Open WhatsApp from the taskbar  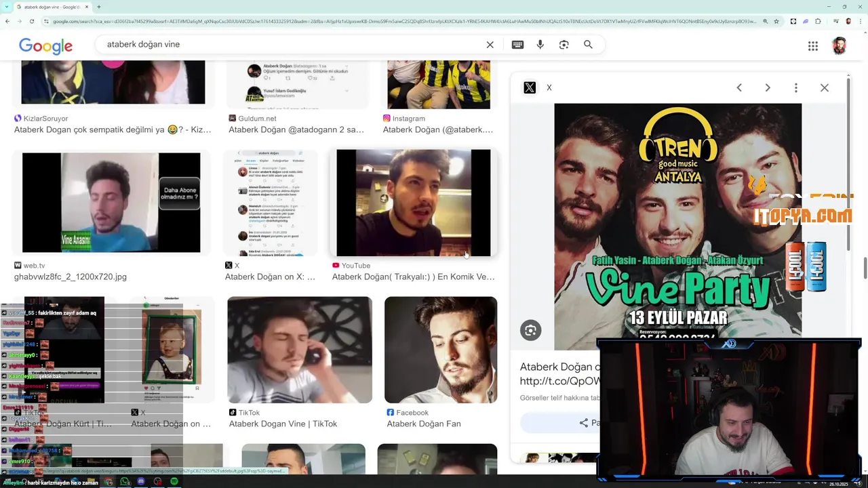[x=125, y=482]
